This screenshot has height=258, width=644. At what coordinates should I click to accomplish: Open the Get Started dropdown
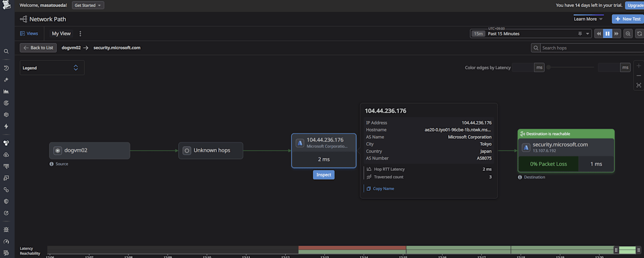click(x=87, y=5)
